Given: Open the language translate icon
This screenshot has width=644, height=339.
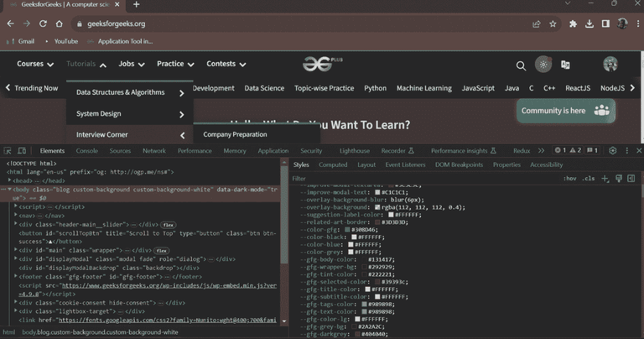Looking at the screenshot, I should click(x=565, y=65).
